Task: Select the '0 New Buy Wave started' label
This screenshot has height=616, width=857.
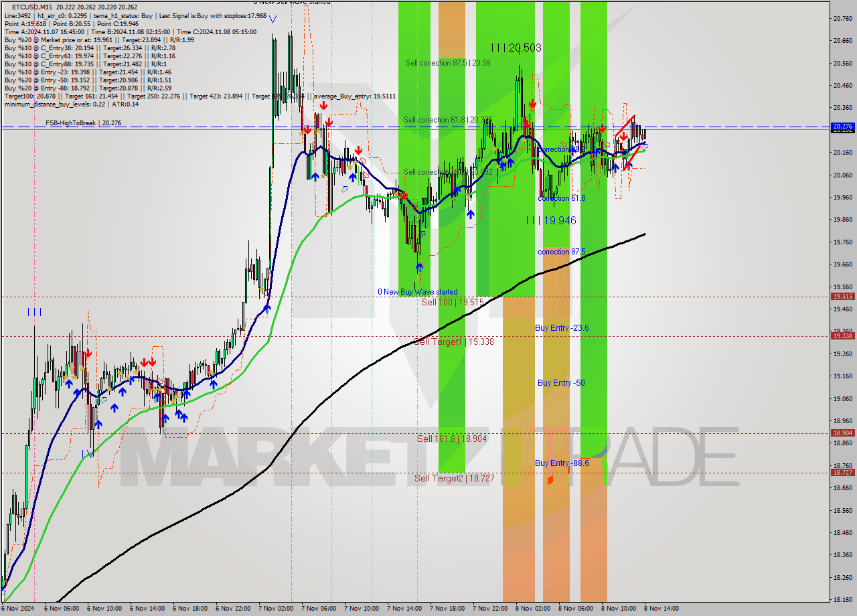Action: (x=418, y=292)
